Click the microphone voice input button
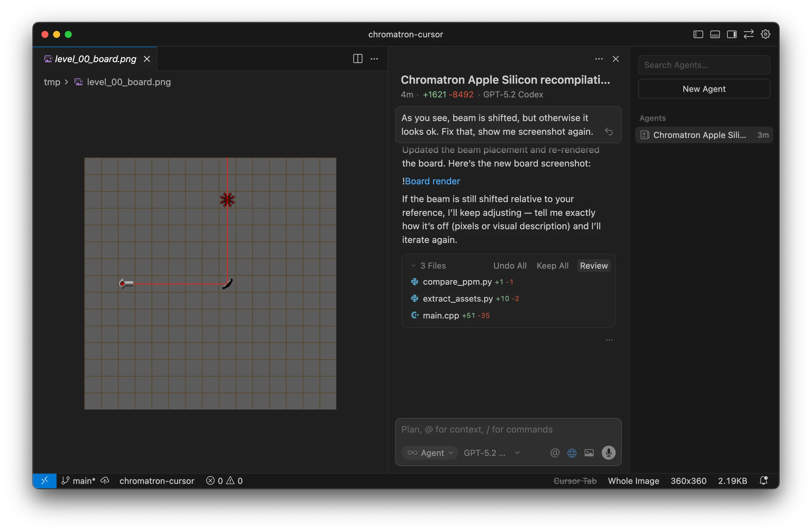The image size is (812, 532). pyautogui.click(x=608, y=452)
